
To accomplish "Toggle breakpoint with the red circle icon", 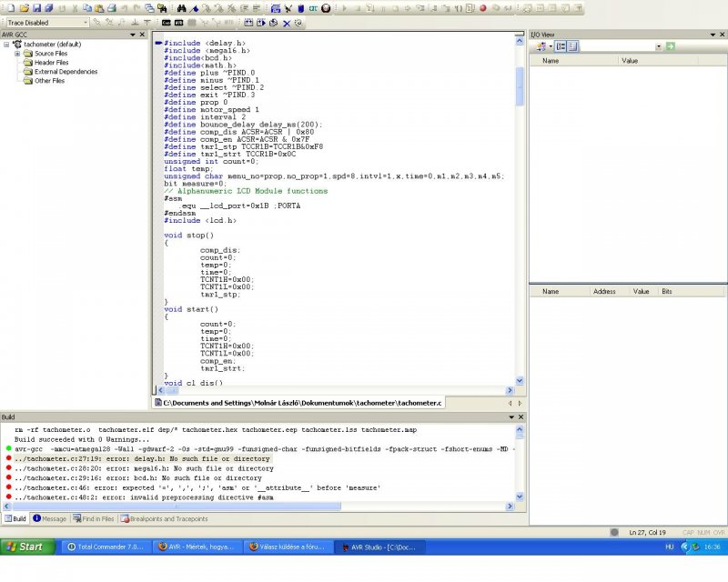I will [x=483, y=8].
